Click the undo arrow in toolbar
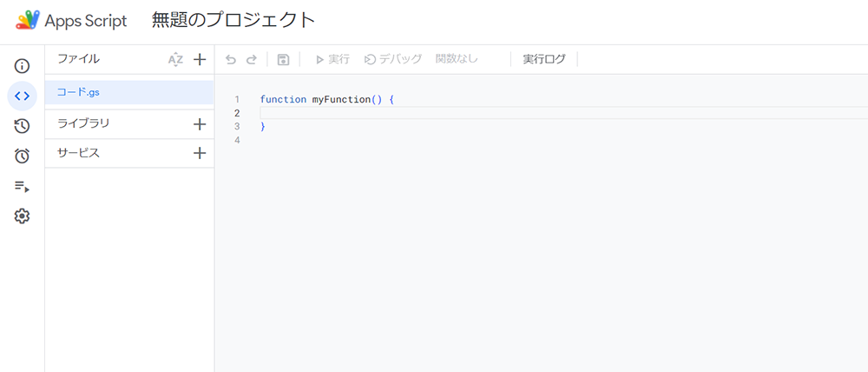868x372 pixels. [231, 60]
